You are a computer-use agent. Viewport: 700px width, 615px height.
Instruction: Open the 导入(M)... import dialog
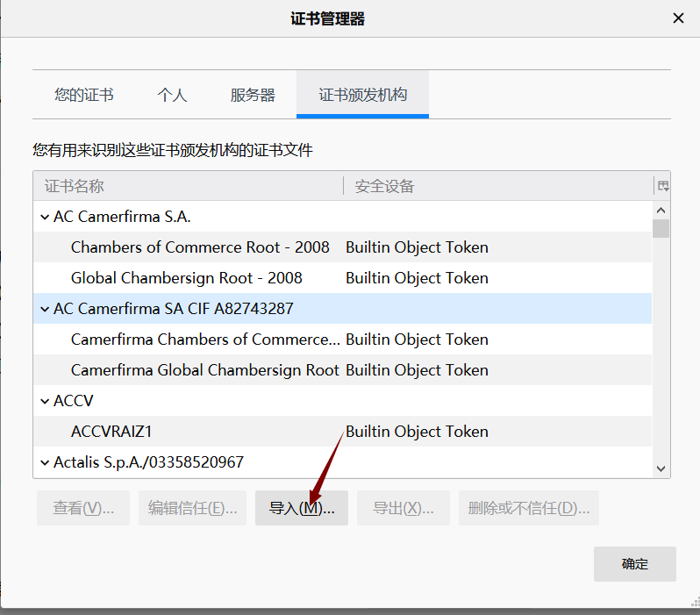[x=302, y=508]
